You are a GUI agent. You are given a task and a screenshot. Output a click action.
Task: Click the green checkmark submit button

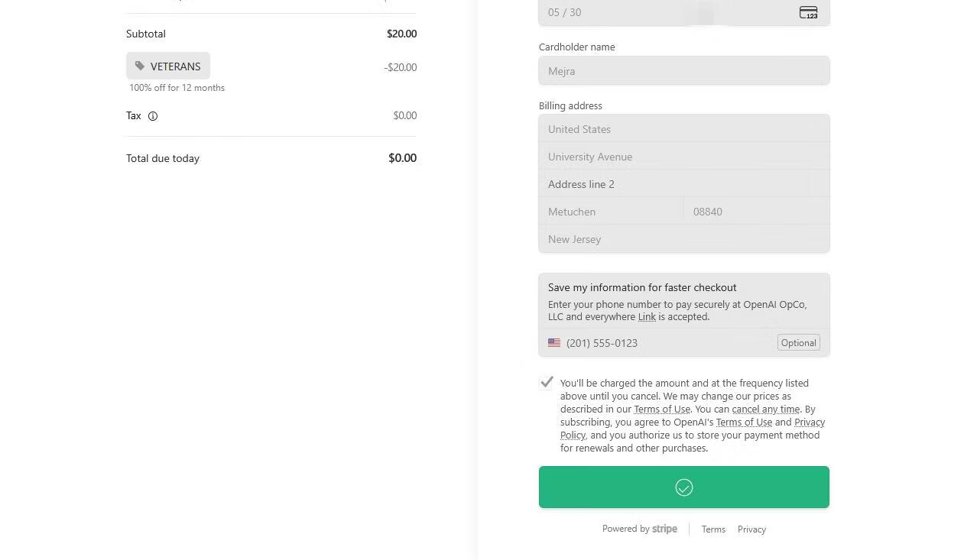[683, 487]
